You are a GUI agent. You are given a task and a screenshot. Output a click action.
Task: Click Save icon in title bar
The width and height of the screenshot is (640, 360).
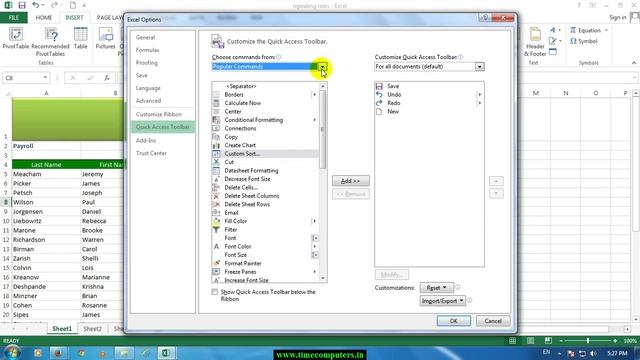click(x=22, y=5)
